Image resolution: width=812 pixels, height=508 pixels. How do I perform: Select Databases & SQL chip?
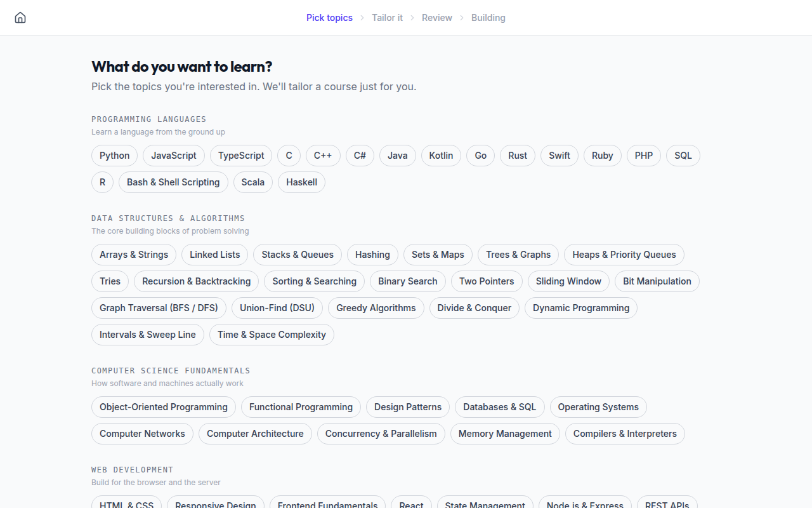pyautogui.click(x=500, y=407)
